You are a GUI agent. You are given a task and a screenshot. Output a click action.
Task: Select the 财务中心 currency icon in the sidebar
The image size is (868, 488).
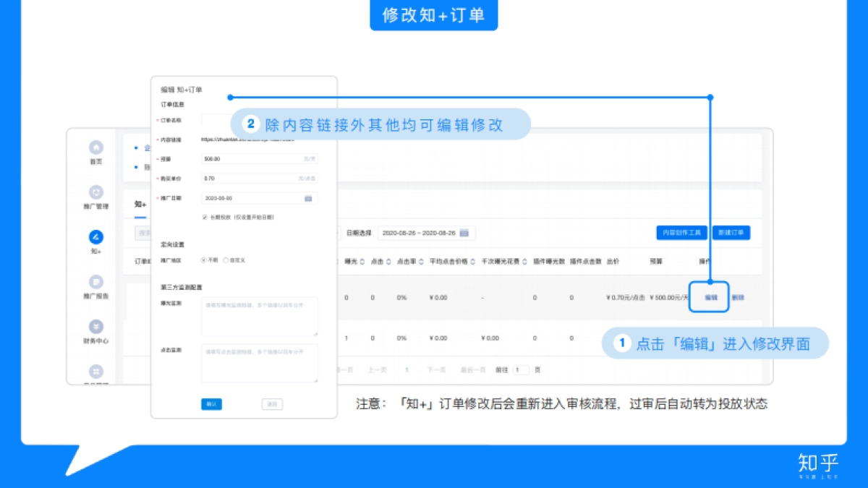tap(95, 326)
